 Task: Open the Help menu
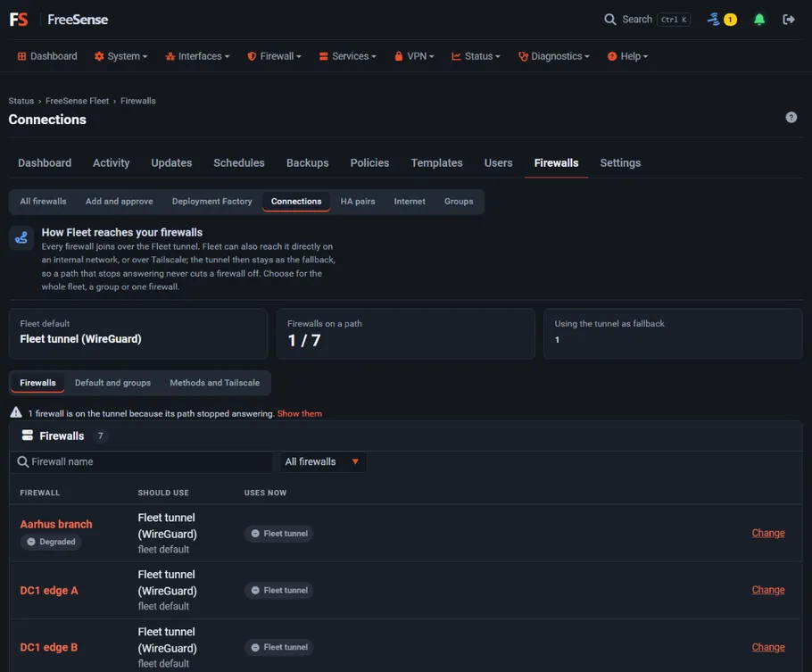[x=627, y=56]
